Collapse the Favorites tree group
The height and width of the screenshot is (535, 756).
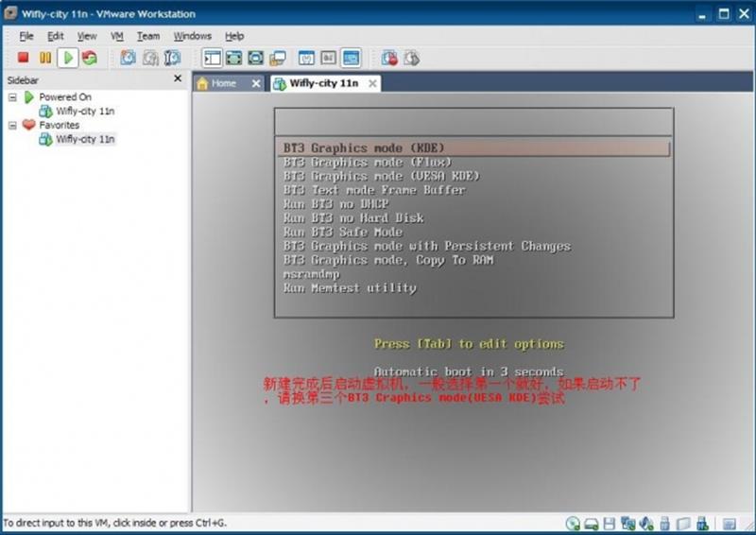point(12,126)
